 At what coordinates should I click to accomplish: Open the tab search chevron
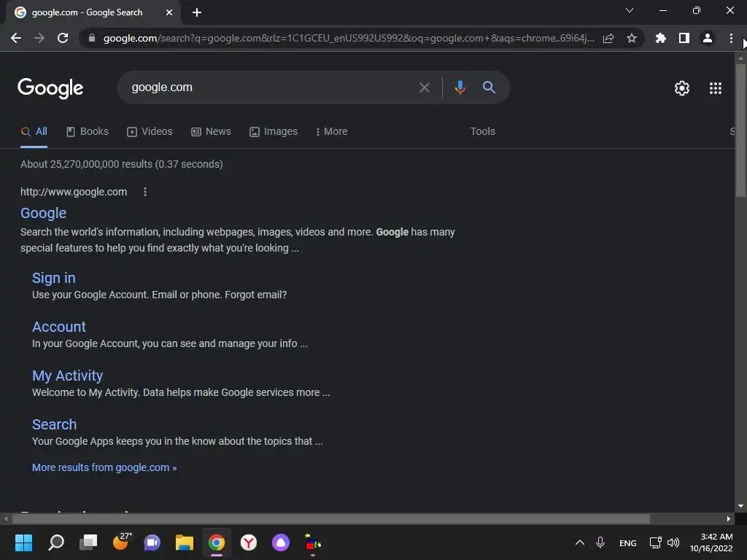(630, 10)
